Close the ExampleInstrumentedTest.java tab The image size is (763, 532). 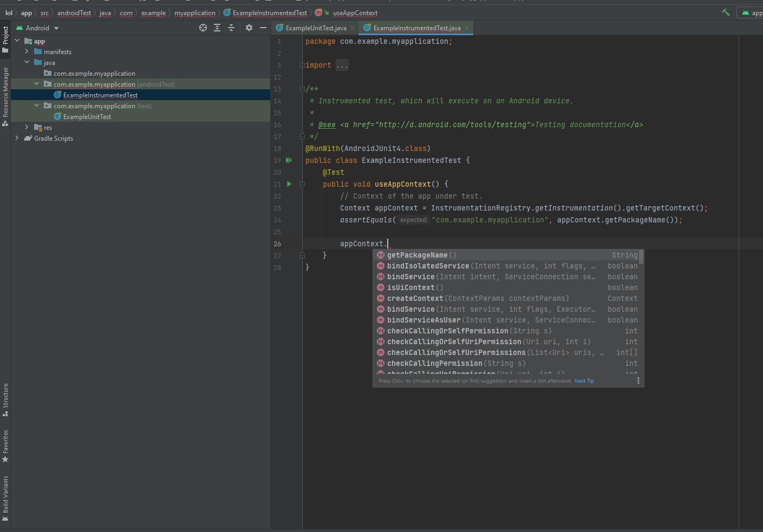point(467,28)
